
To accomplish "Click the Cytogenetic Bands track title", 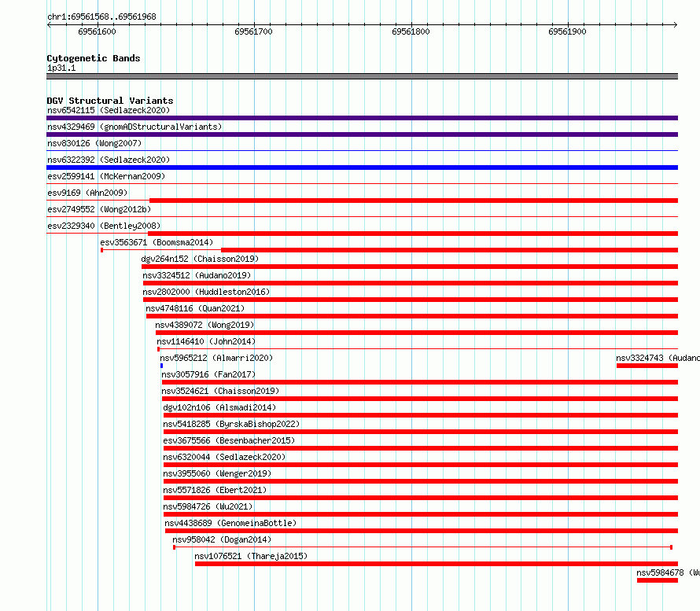I will coord(94,58).
